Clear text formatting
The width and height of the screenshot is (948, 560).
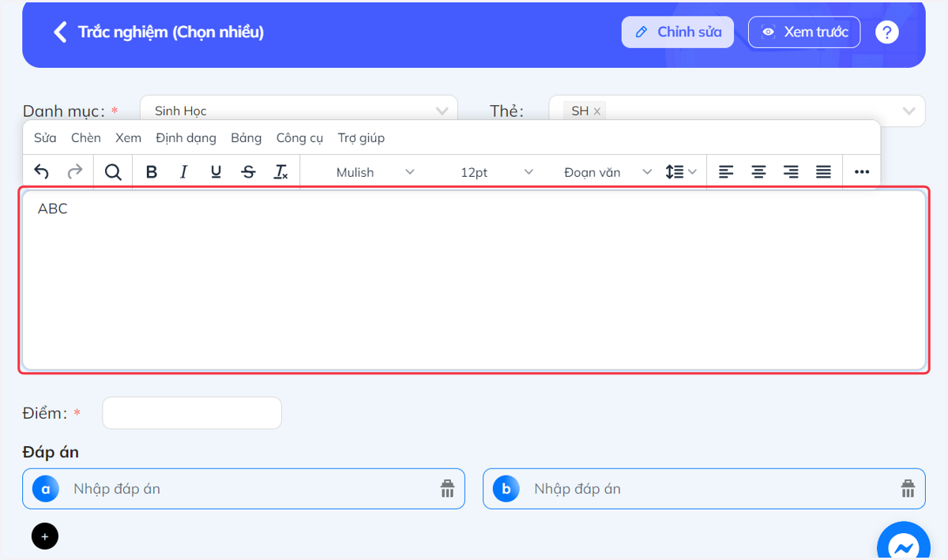[280, 172]
